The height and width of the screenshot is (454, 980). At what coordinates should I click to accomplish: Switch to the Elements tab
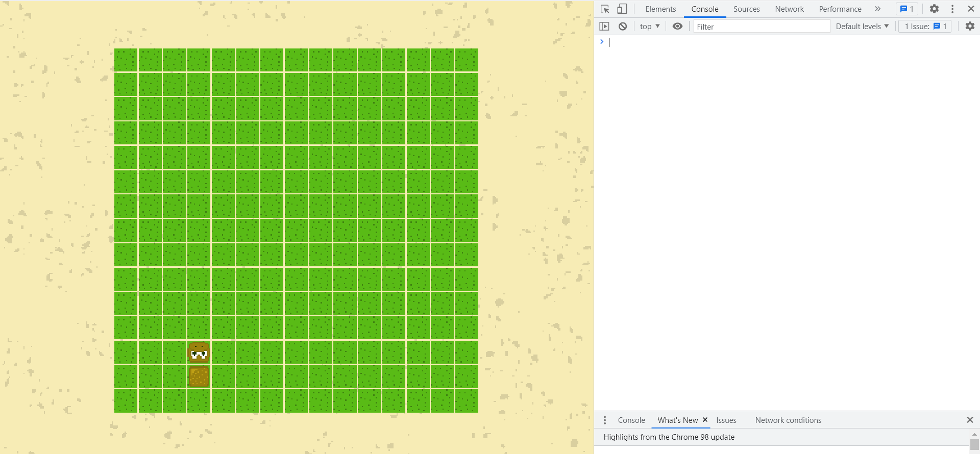(x=660, y=9)
